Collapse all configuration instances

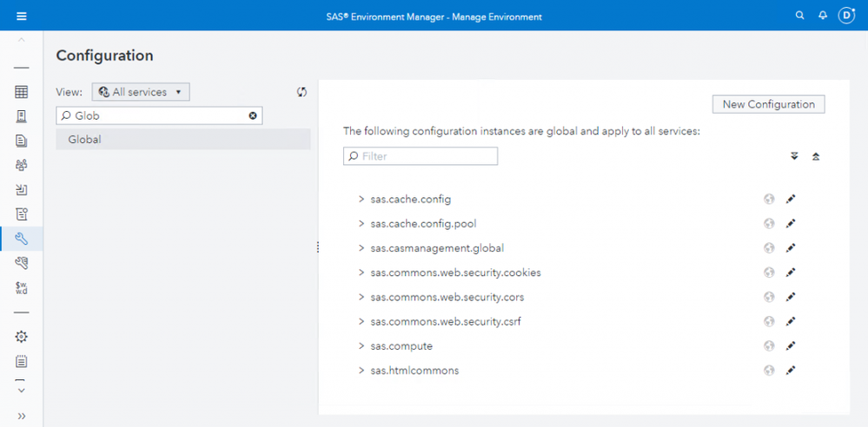pyautogui.click(x=816, y=157)
